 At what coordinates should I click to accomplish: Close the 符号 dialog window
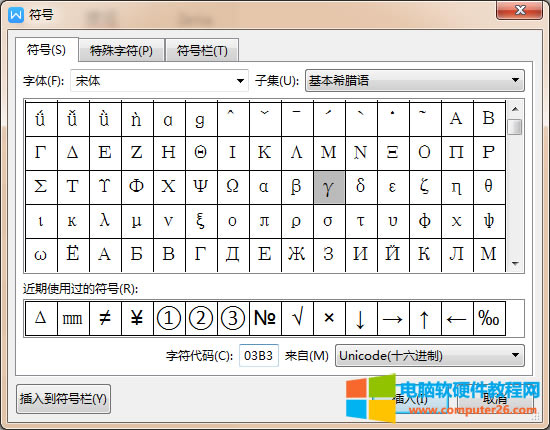pyautogui.click(x=519, y=10)
